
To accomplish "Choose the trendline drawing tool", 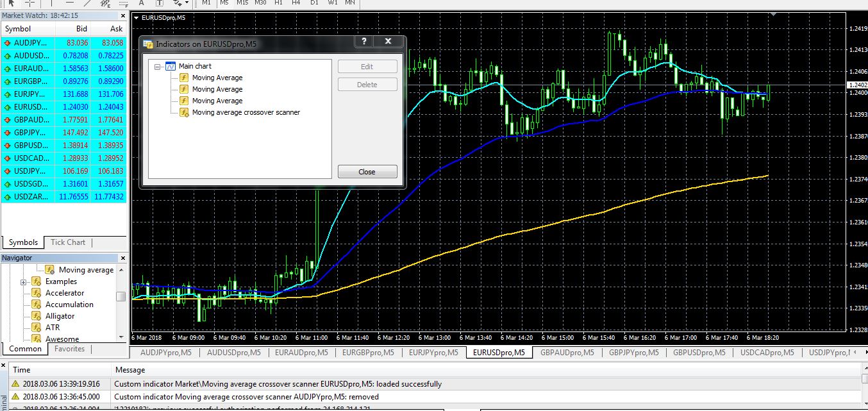I will click(88, 3).
